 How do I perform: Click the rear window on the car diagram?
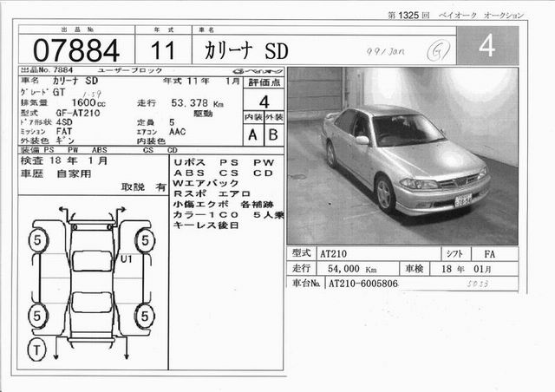(92, 302)
